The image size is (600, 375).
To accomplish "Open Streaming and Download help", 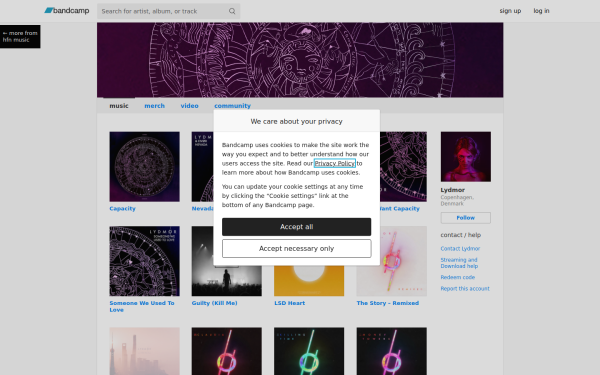I will (459, 263).
